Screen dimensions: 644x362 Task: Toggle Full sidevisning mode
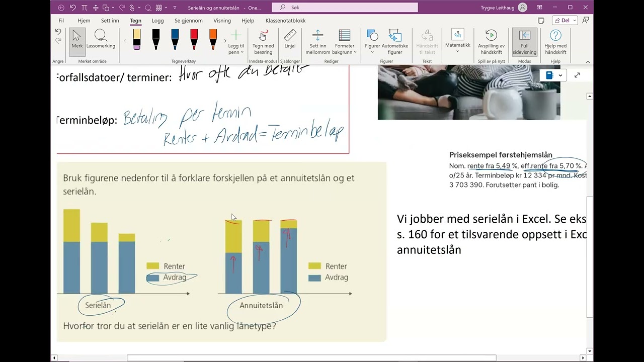[525, 41]
